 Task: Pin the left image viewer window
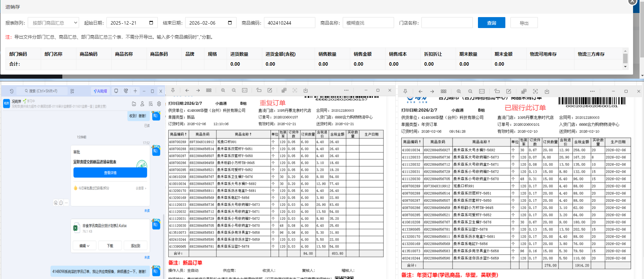point(173,90)
